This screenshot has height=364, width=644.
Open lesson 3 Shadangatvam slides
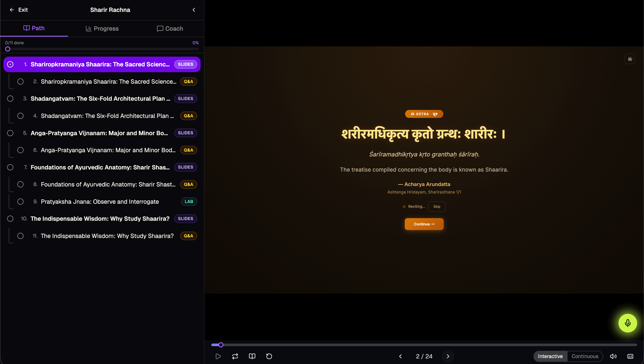click(102, 99)
